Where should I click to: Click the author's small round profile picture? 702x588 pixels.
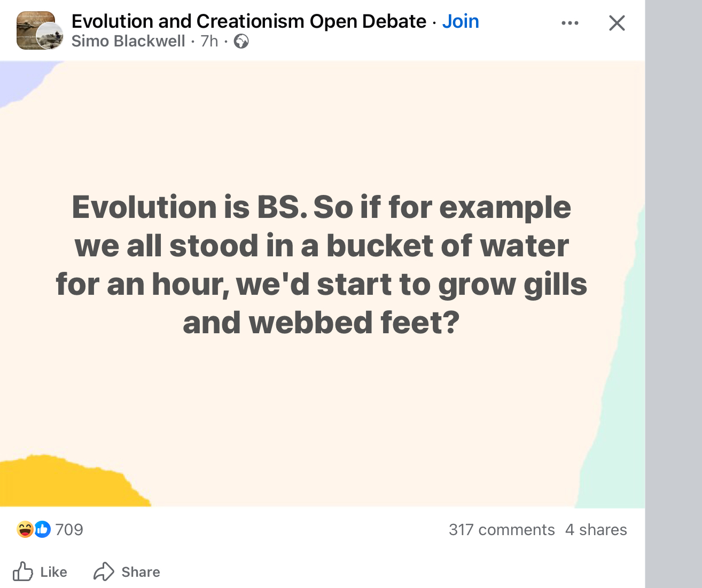tap(50, 36)
